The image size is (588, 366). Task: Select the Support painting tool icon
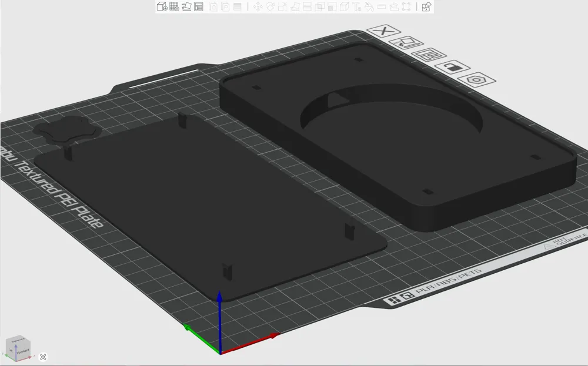332,6
